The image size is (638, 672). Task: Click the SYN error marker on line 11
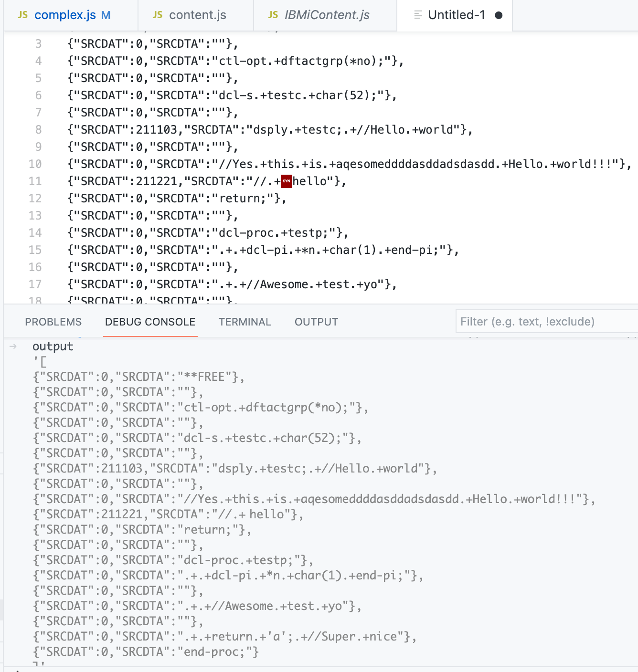point(286,181)
